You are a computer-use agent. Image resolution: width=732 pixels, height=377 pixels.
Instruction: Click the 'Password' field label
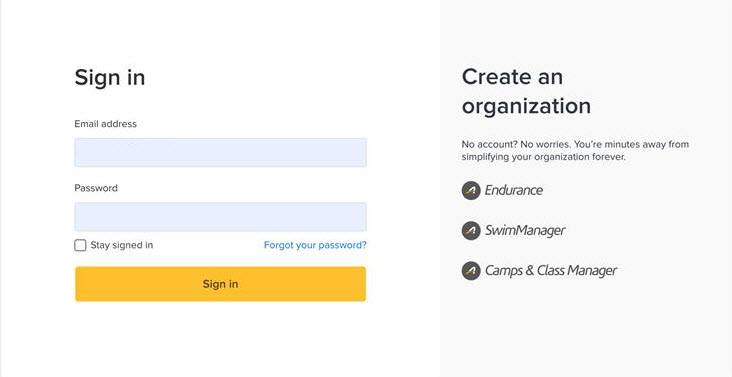[96, 188]
